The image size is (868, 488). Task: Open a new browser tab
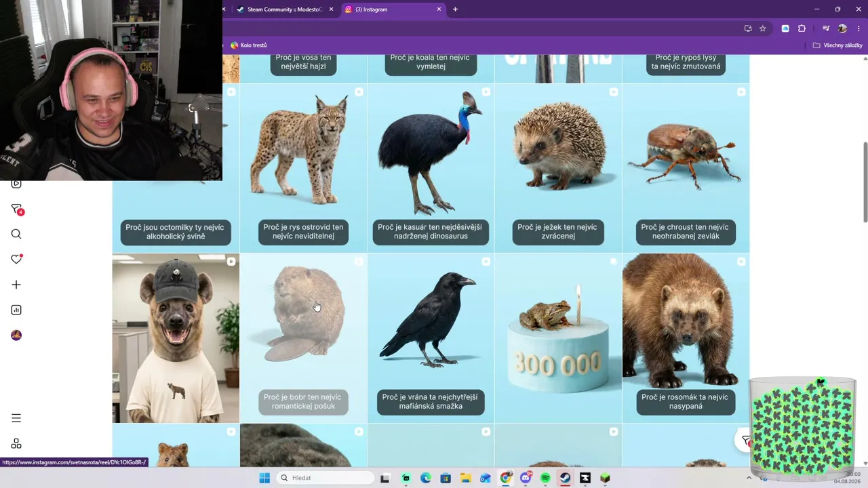coord(455,9)
